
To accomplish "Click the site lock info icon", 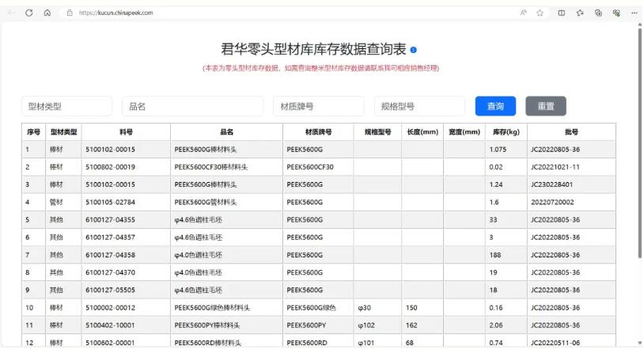I will click(x=70, y=13).
